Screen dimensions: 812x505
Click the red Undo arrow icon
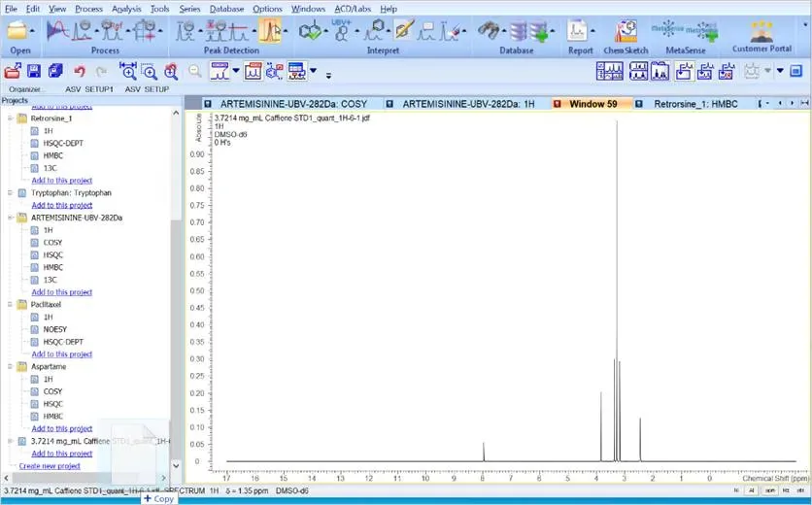tap(80, 71)
